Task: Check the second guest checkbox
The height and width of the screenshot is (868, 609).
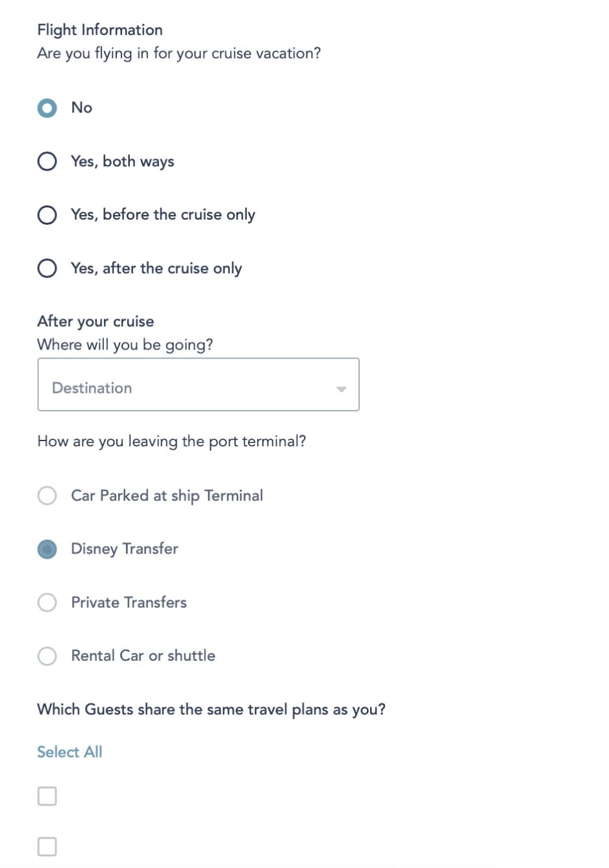Action: pyautogui.click(x=47, y=846)
